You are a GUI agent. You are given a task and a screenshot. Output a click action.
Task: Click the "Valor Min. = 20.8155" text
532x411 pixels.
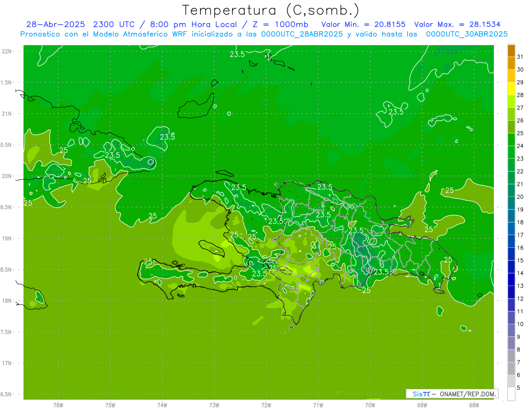click(363, 24)
